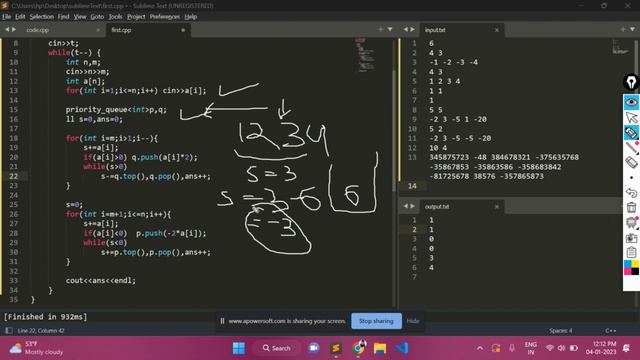Viewport: 640px width, 360px height.
Task: Expand the system tray hidden icons chevron
Action: [x=480, y=348]
